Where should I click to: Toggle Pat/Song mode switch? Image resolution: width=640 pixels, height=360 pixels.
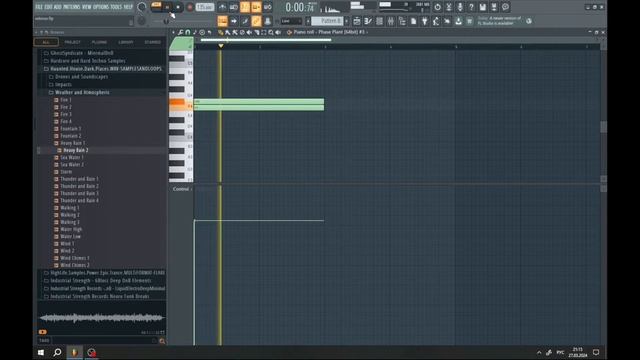click(157, 7)
